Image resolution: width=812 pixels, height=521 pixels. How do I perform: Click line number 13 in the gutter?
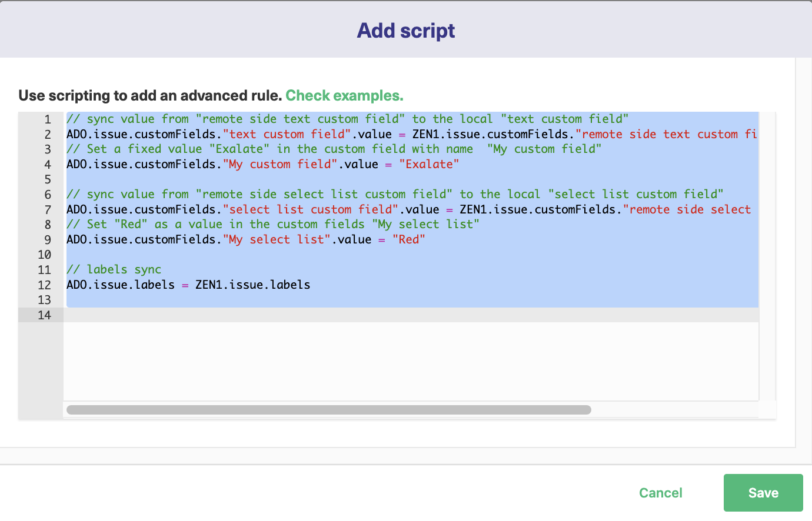(44, 300)
